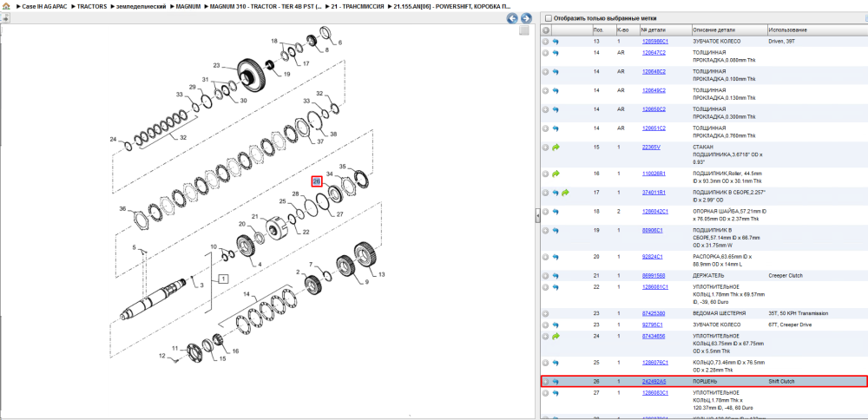Click the green arrow on position 16 row

pyautogui.click(x=556, y=174)
